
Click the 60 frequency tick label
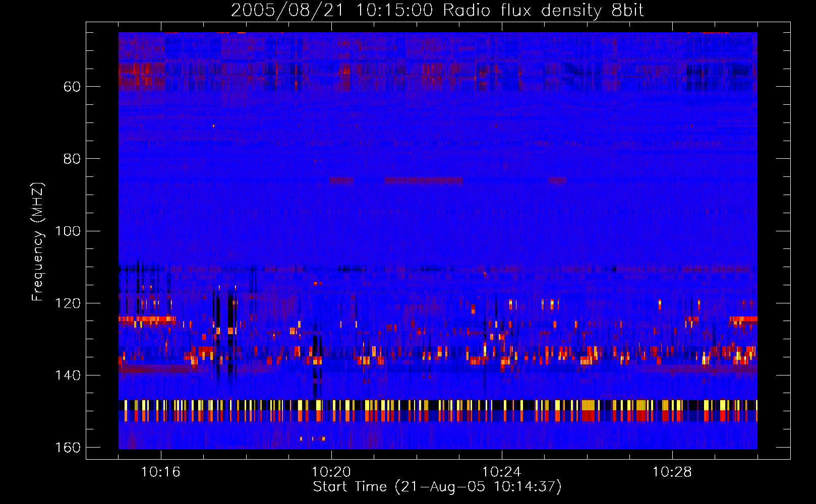[x=72, y=87]
